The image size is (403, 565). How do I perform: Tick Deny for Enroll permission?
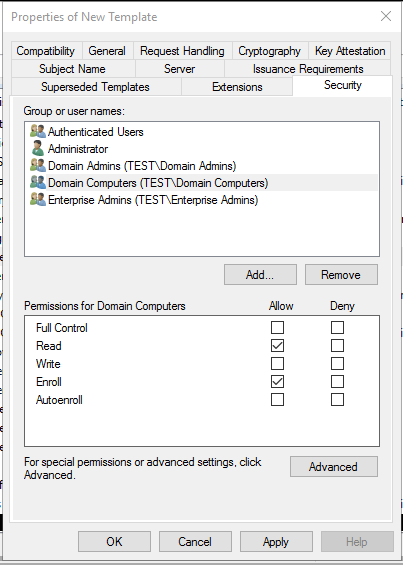click(337, 382)
